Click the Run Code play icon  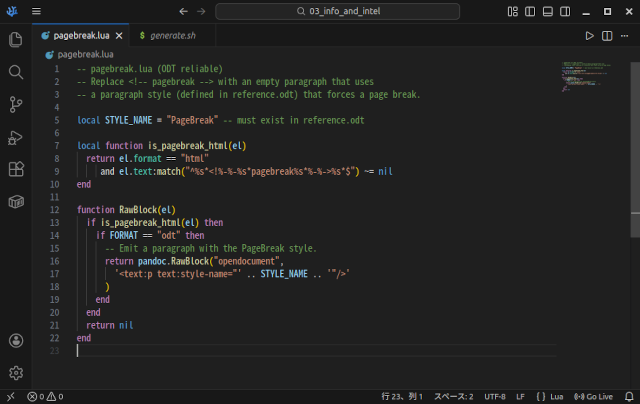tap(590, 35)
